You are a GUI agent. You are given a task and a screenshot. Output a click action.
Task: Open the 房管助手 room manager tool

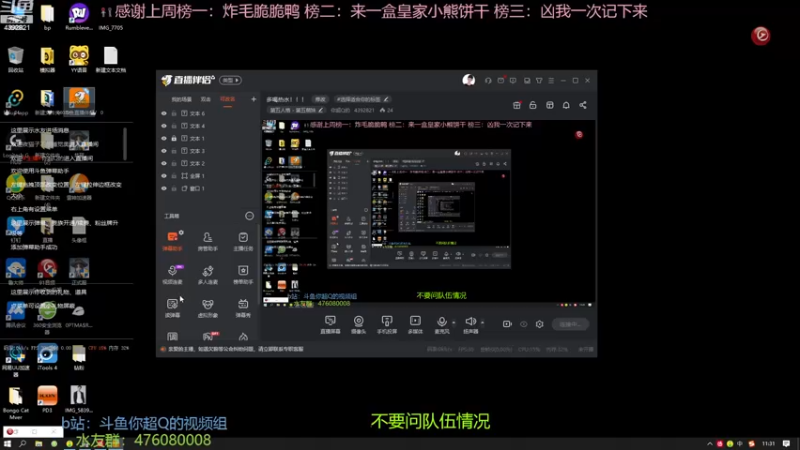(208, 241)
